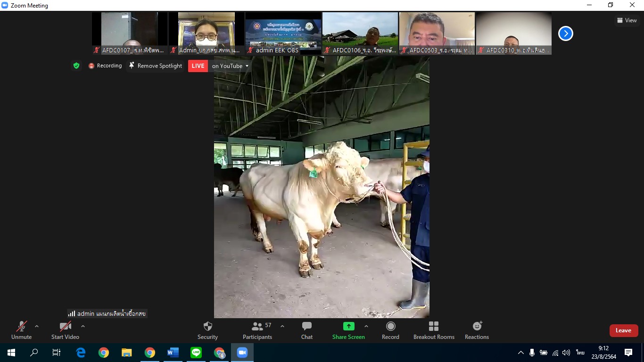Click microphone icon in system tray
Image resolution: width=644 pixels, height=362 pixels.
click(532, 353)
